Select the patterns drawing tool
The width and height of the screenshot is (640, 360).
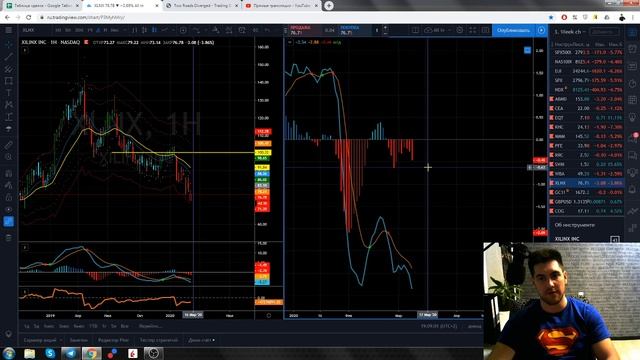(8, 105)
